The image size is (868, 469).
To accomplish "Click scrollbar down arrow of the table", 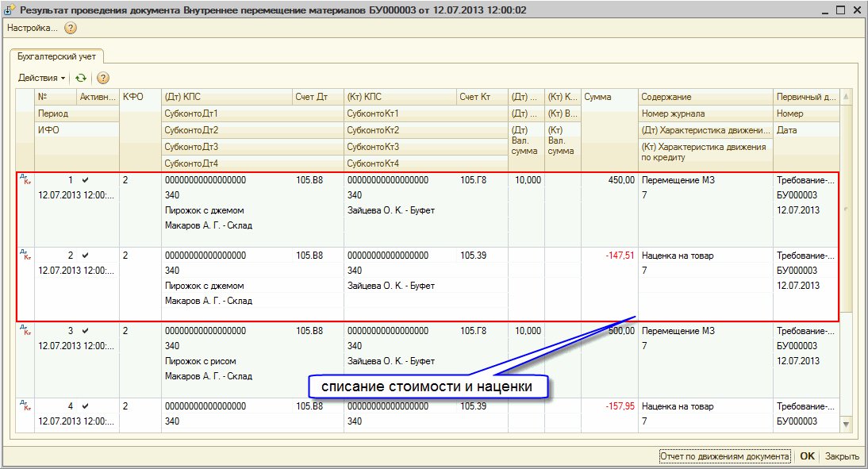I will 846,424.
